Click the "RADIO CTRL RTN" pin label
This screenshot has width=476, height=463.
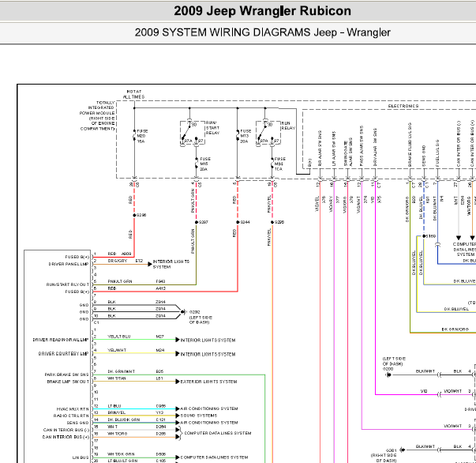tap(71, 416)
